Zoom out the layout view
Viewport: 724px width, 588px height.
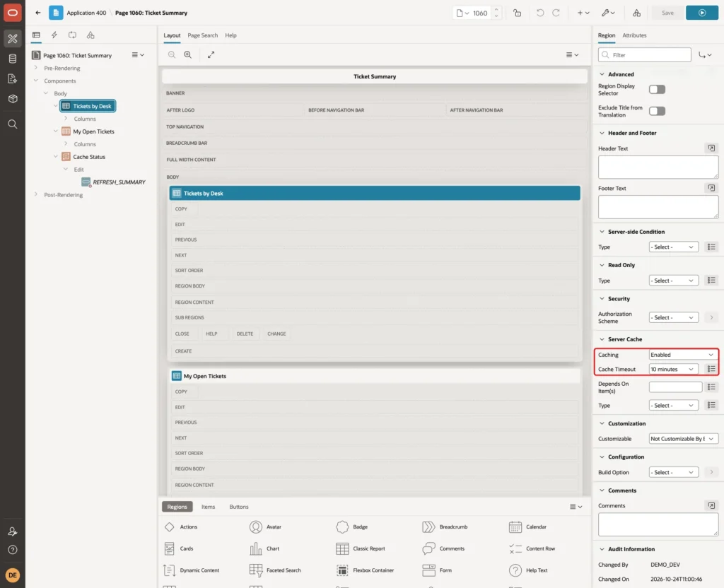click(x=172, y=54)
